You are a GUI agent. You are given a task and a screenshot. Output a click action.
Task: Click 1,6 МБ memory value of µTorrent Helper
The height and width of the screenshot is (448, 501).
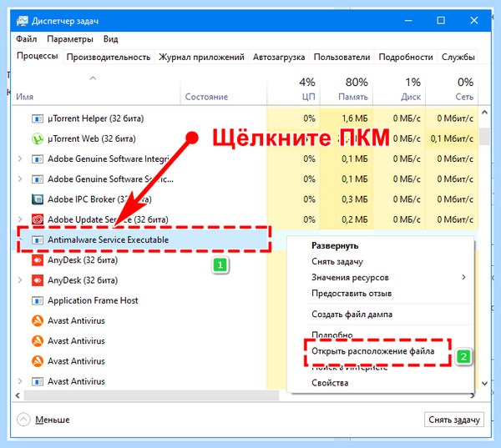pos(355,118)
